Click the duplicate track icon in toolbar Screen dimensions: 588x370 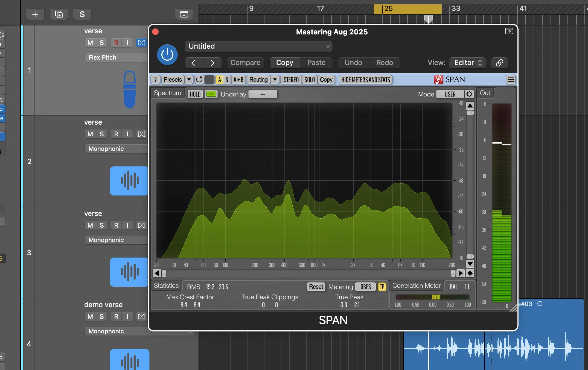point(59,14)
